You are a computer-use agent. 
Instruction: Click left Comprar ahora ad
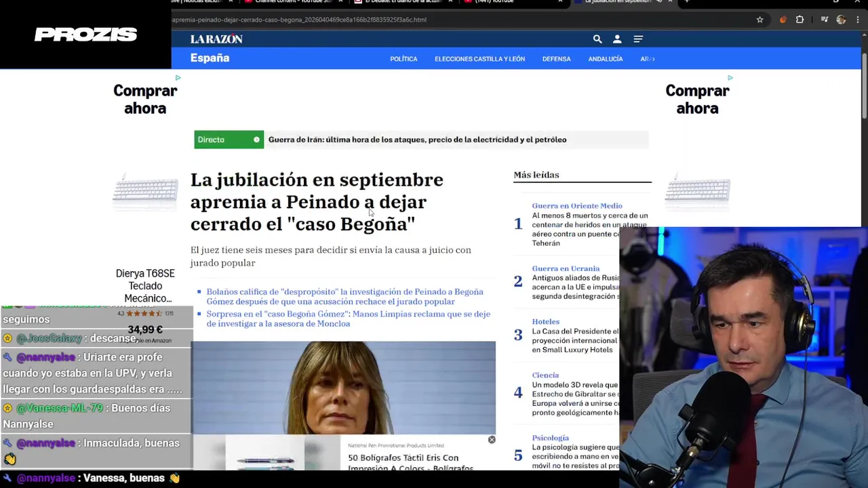click(145, 100)
